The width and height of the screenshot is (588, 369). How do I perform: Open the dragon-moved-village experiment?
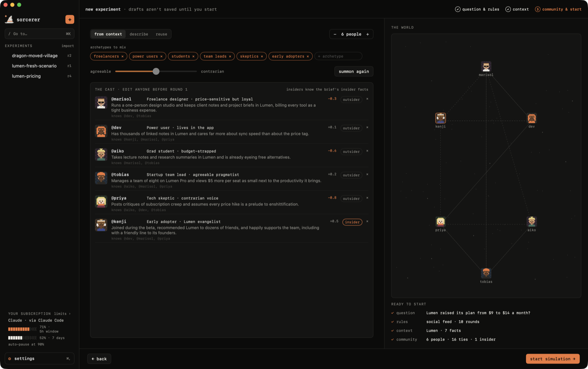(x=40, y=56)
